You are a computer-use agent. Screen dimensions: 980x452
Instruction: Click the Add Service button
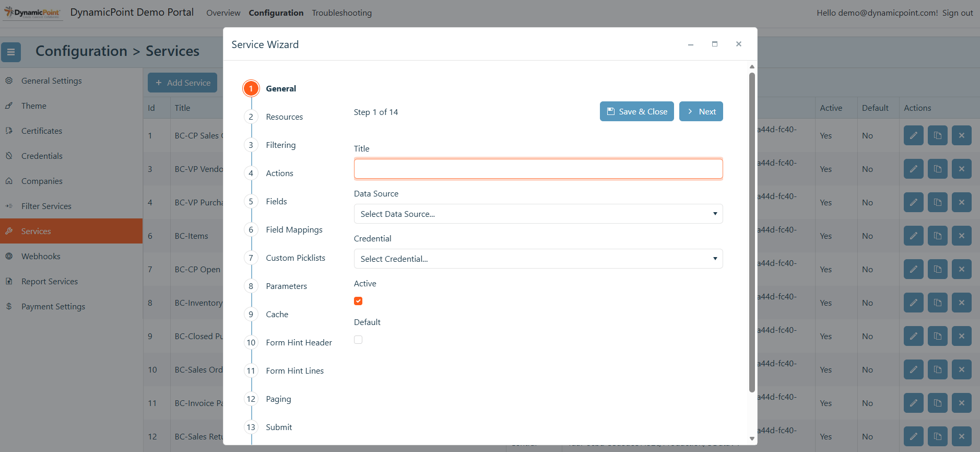tap(182, 83)
